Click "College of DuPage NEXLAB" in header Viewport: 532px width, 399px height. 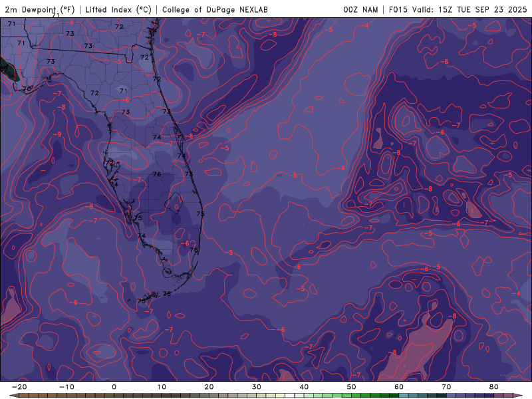215,9
